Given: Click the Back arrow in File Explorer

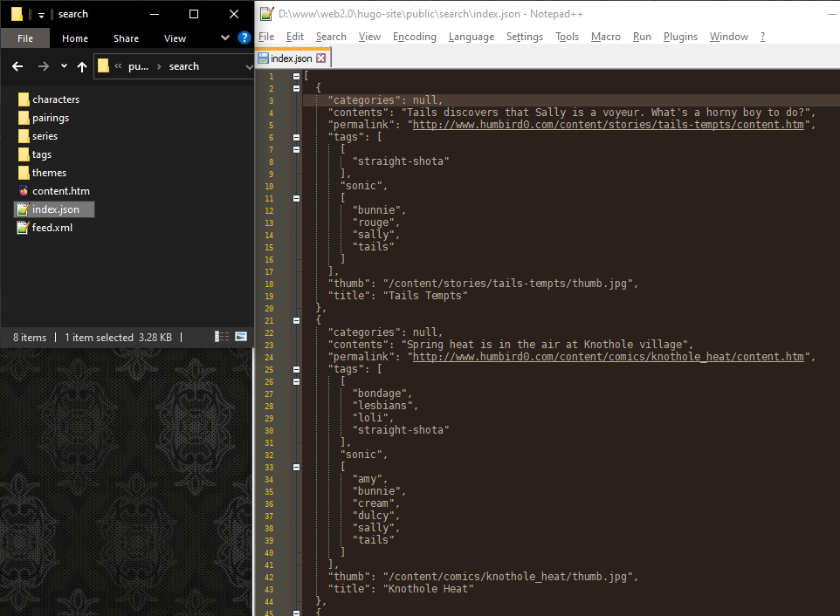Looking at the screenshot, I should point(17,66).
